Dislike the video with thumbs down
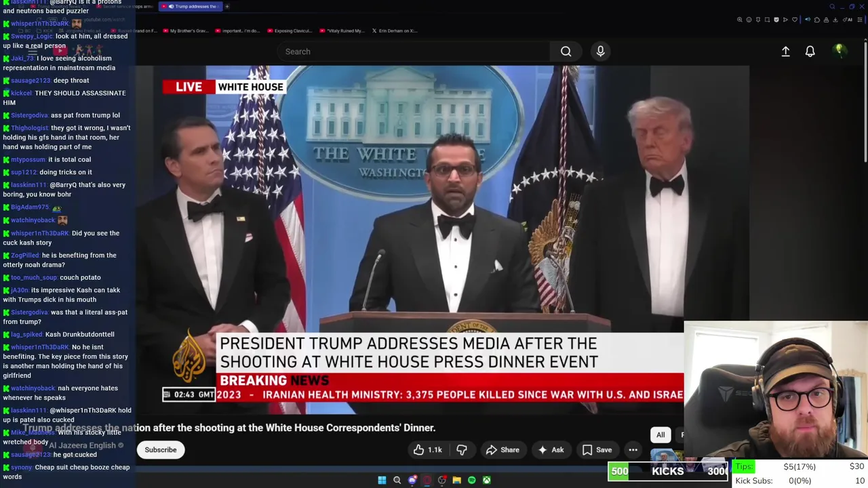The width and height of the screenshot is (868, 488). (462, 450)
